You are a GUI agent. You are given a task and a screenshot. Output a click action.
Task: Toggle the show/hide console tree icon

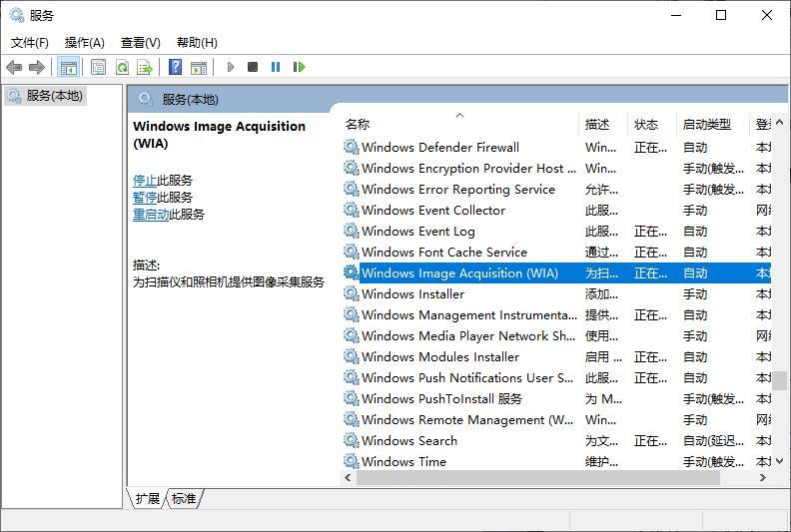pyautogui.click(x=69, y=67)
